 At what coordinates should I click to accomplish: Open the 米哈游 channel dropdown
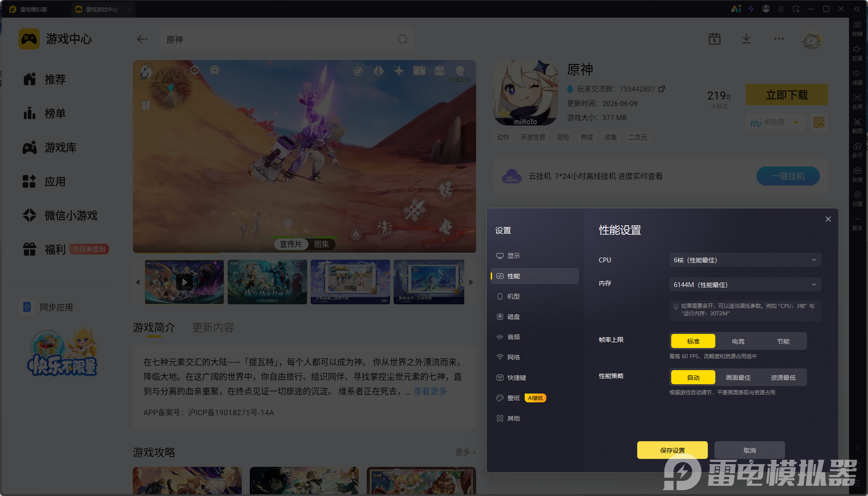tap(776, 122)
